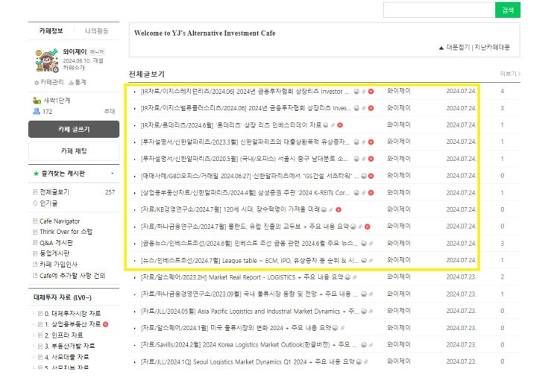The width and height of the screenshot is (554, 392).
Task: Click the settings badge on the cafe profile image
Action: click(x=55, y=69)
